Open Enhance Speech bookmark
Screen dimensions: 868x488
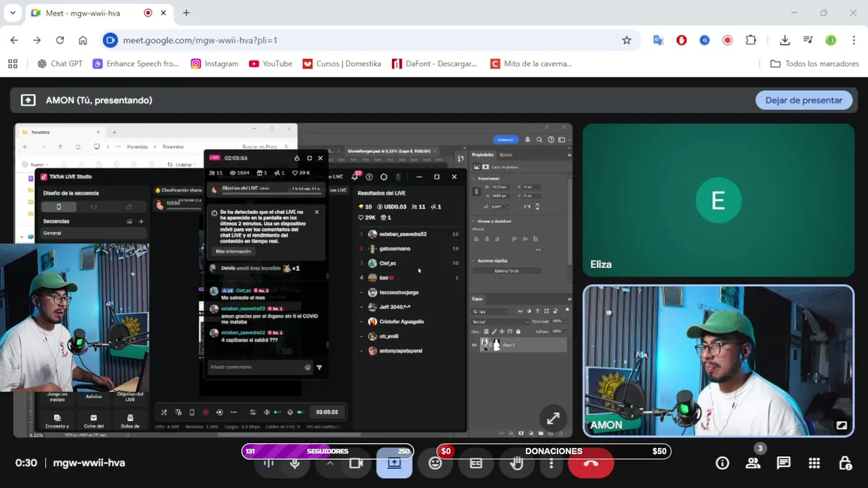point(136,64)
